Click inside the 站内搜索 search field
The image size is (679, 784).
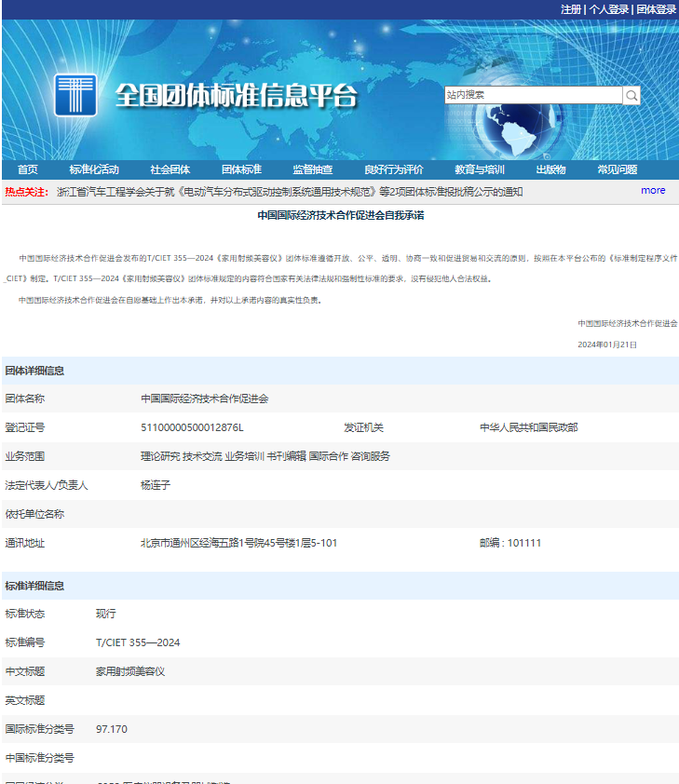pyautogui.click(x=532, y=95)
